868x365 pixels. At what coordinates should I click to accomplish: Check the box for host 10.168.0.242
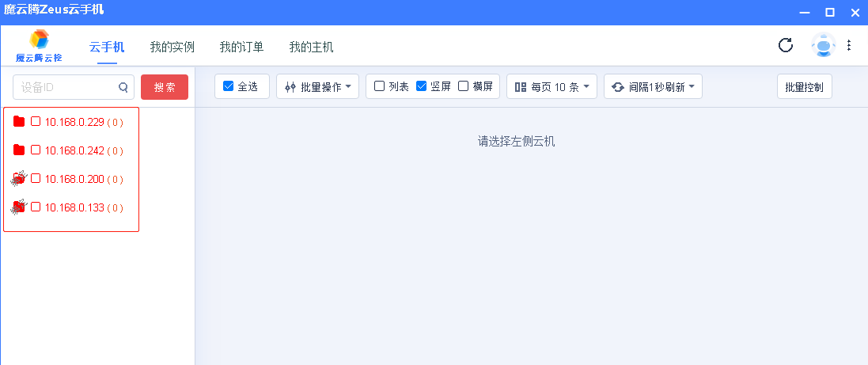tap(36, 150)
